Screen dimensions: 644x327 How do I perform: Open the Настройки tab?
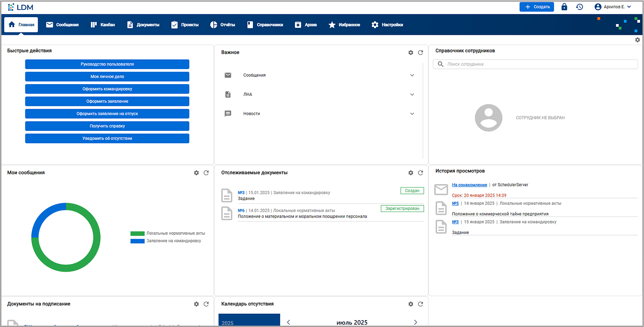387,24
